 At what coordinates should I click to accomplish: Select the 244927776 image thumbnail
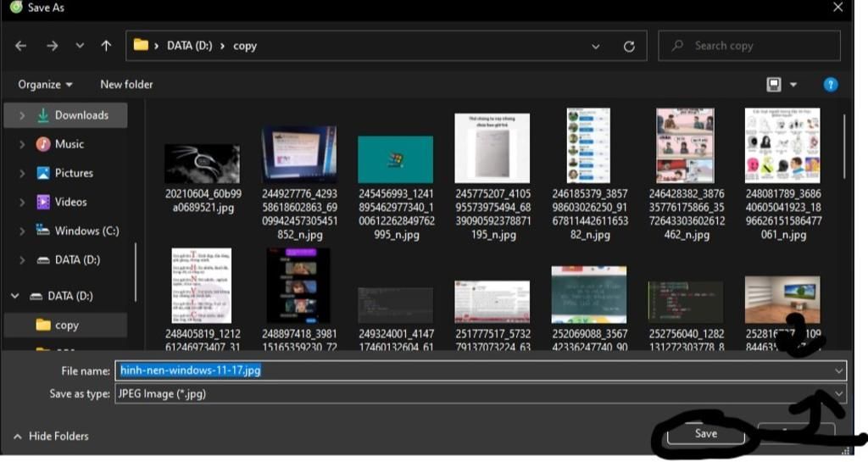[x=299, y=154]
